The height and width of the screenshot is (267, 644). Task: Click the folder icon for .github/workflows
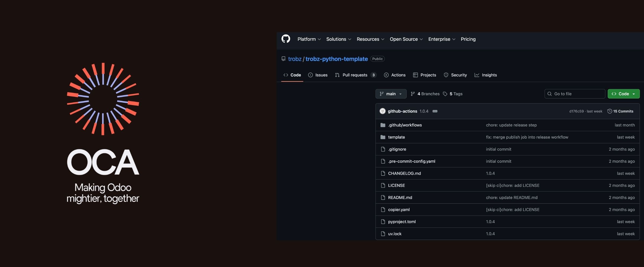pos(383,125)
